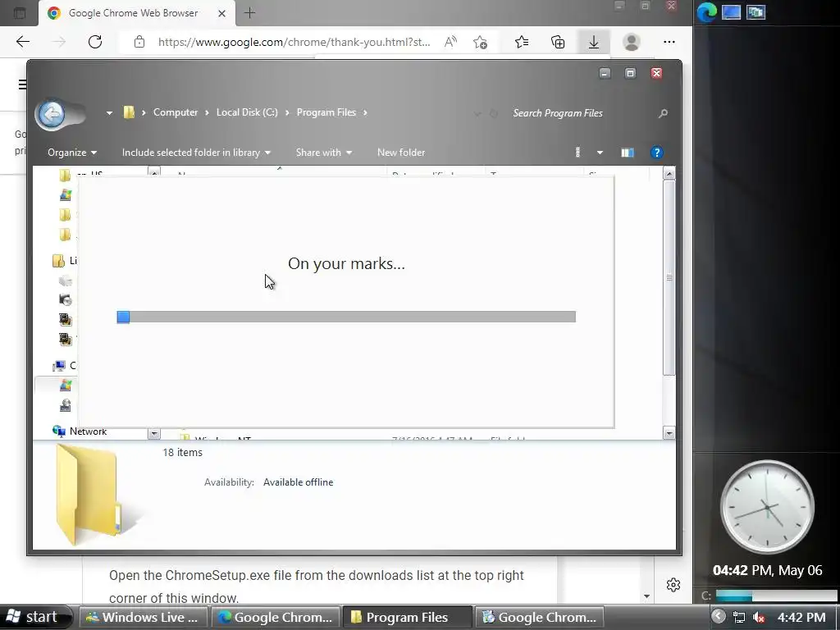Click the Edge page scroll down arrow
Image resolution: width=840 pixels, height=630 pixels.
[x=646, y=596]
